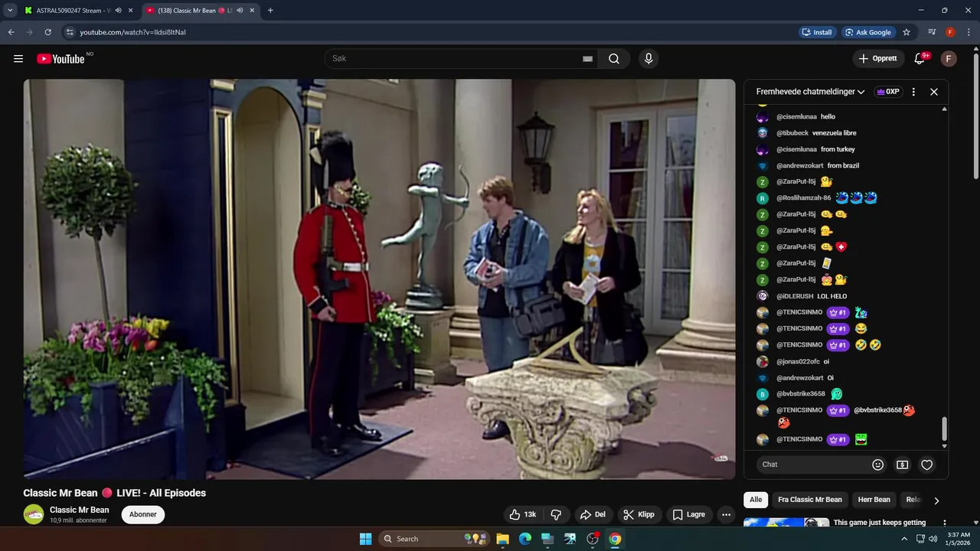Open Classic Mr Bean channel avatar
Viewport: 980px width, 551px height.
(x=34, y=514)
